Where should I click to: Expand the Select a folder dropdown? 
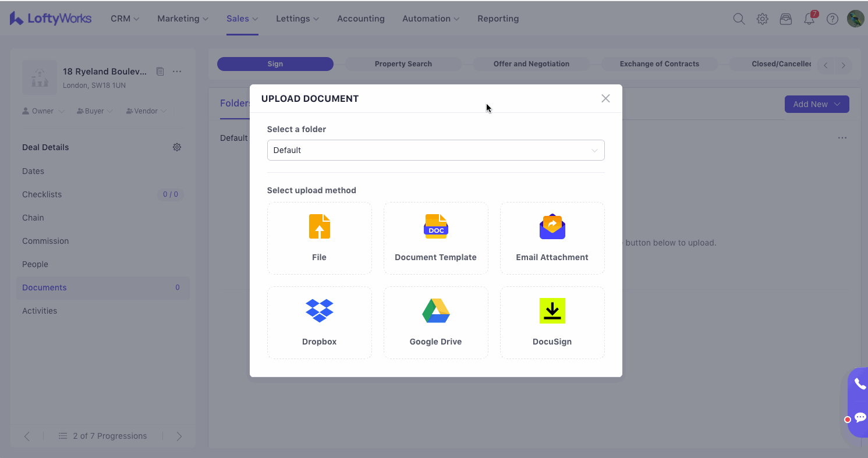pos(435,150)
